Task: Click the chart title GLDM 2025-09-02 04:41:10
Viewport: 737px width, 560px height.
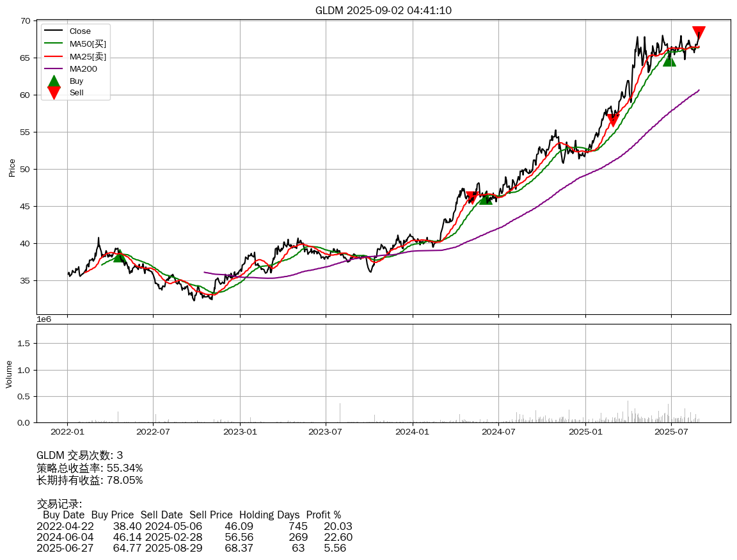Action: point(383,10)
